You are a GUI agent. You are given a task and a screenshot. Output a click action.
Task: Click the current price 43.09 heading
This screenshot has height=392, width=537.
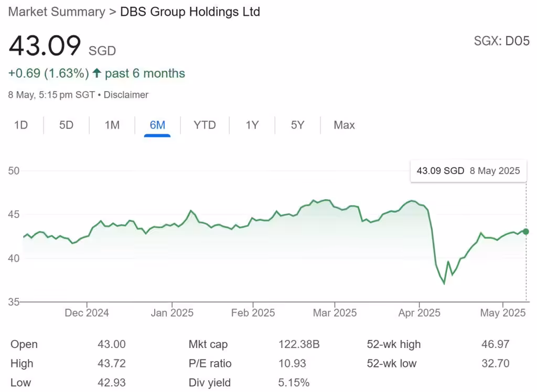(45, 46)
